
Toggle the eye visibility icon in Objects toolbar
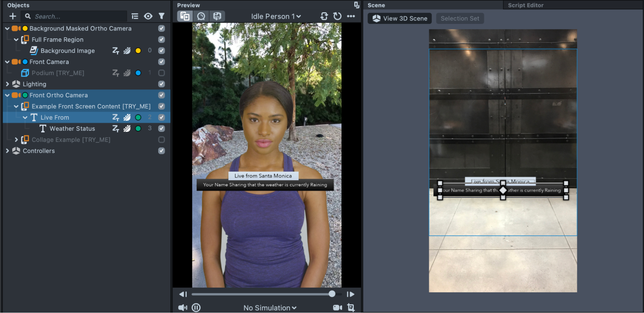point(148,16)
